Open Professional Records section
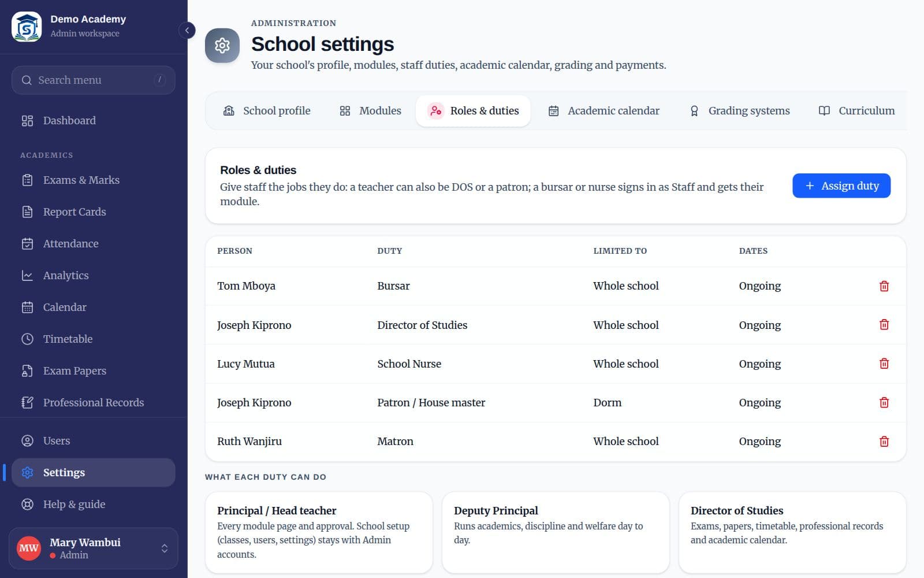This screenshot has height=578, width=924. pos(93,402)
